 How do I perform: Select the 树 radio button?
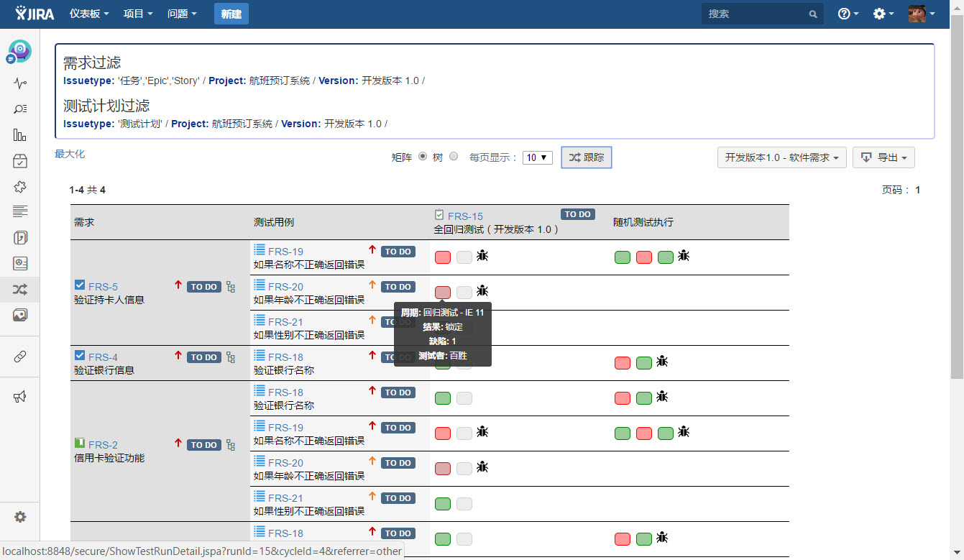pyautogui.click(x=454, y=156)
